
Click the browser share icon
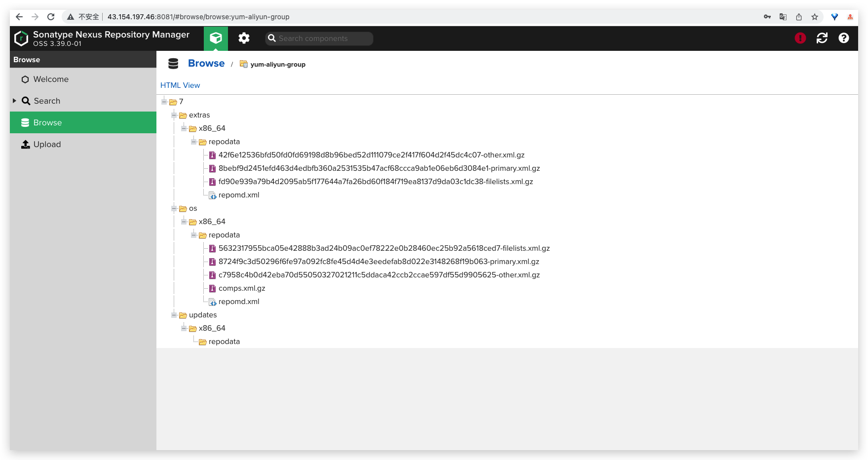click(799, 17)
